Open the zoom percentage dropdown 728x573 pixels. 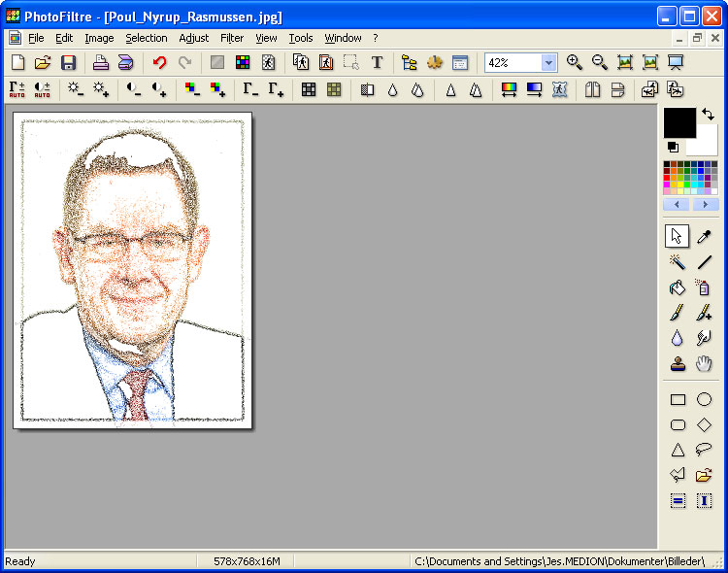tap(548, 63)
